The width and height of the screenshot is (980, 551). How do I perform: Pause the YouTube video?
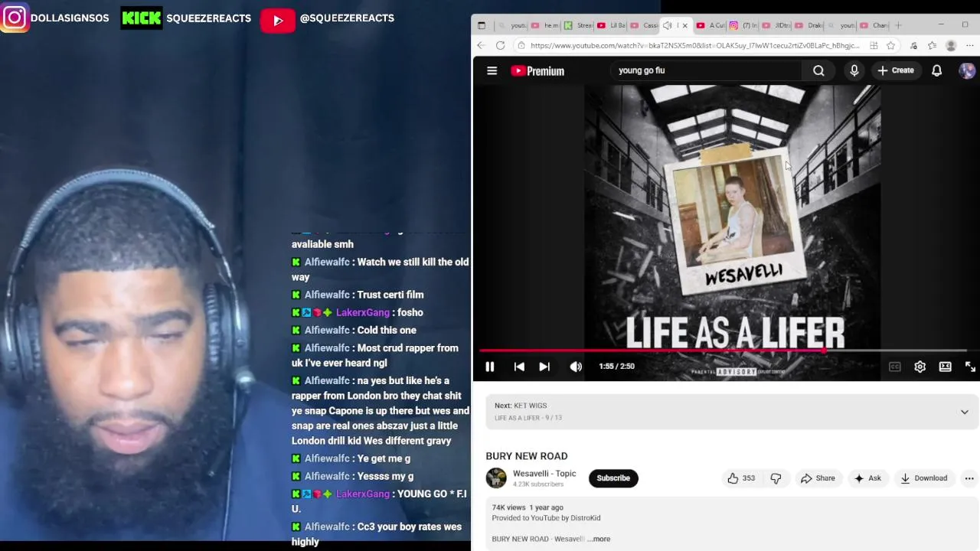click(x=490, y=367)
